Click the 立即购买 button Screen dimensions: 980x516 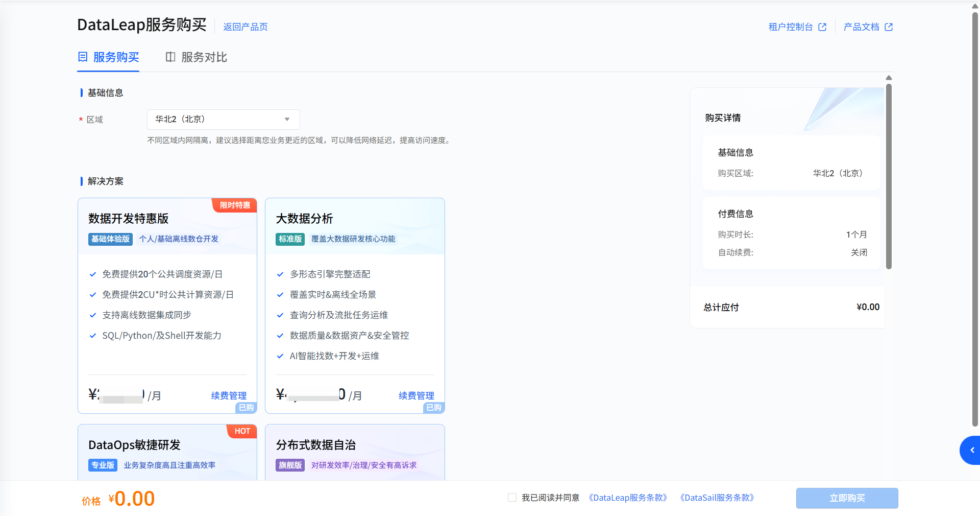pos(847,498)
